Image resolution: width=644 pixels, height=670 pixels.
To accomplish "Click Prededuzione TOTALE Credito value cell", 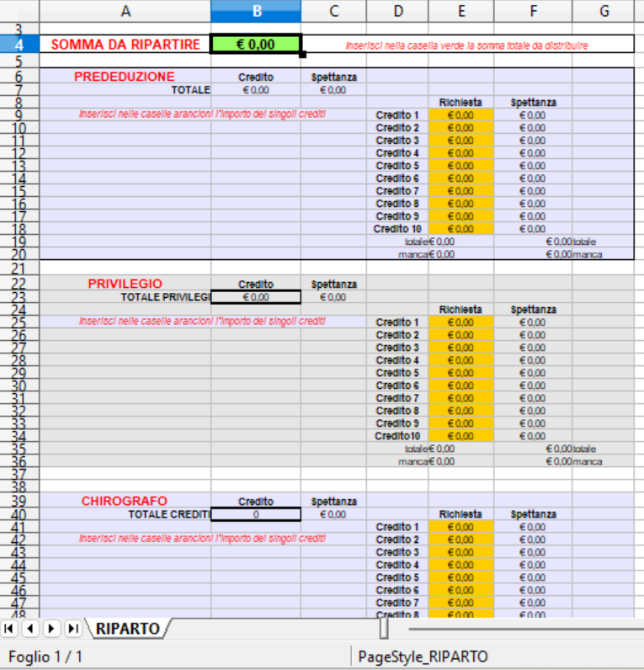I will [x=256, y=90].
